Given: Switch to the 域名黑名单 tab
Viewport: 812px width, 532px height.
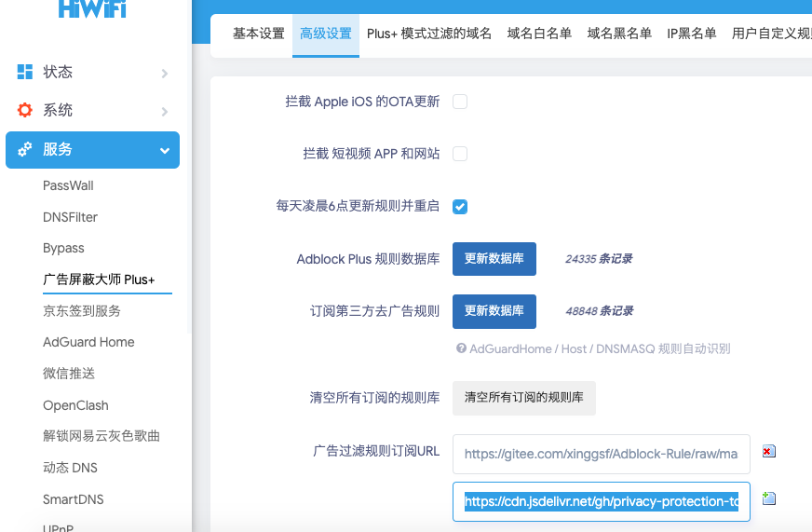Looking at the screenshot, I should tap(619, 34).
